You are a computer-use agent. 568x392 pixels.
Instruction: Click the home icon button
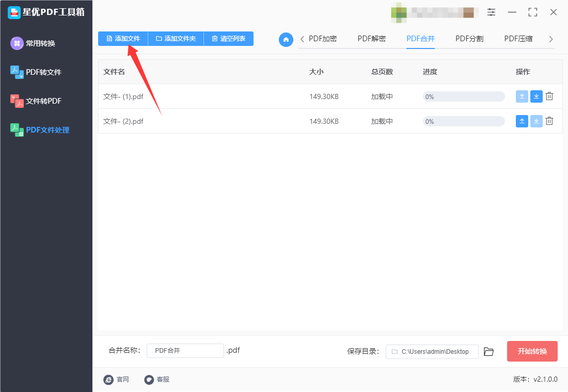[286, 39]
